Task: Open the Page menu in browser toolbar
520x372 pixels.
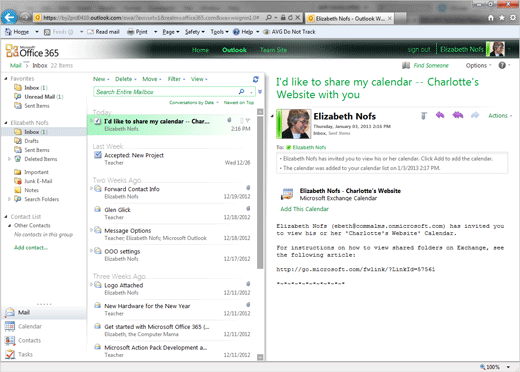Action: point(171,32)
